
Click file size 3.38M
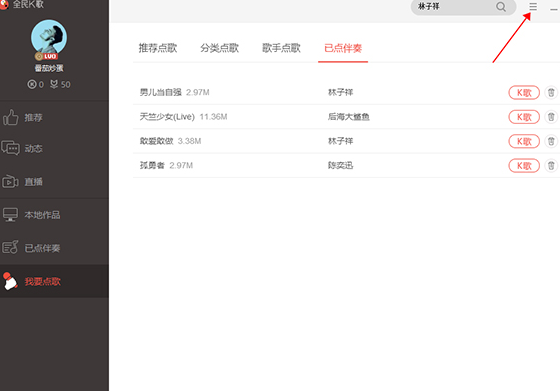pyautogui.click(x=189, y=141)
